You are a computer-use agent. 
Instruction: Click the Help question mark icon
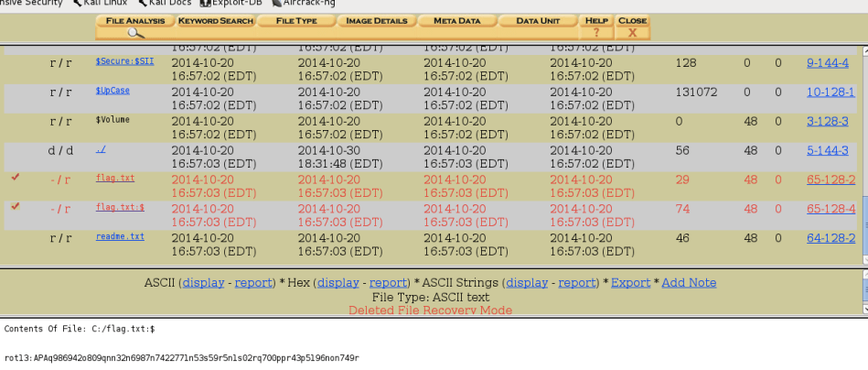point(596,32)
